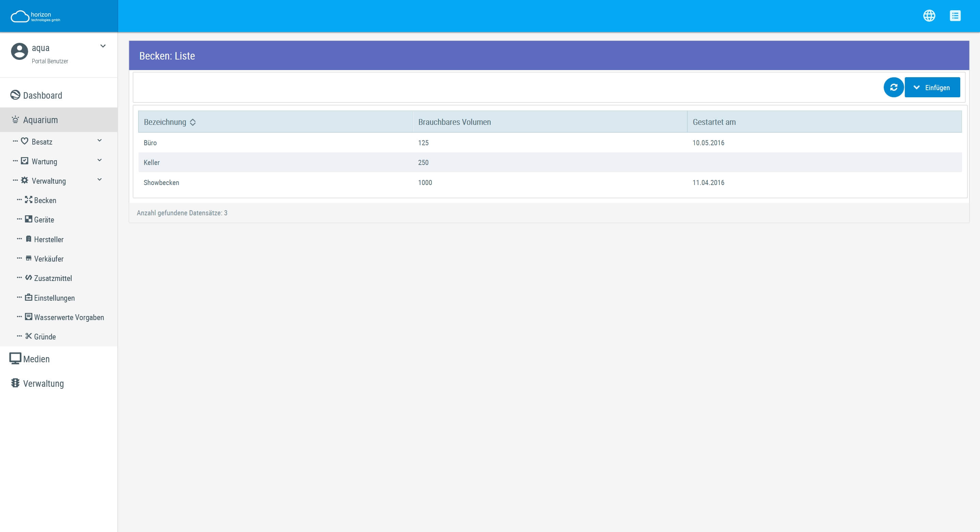Select the Geräte entry in the sidebar

(x=44, y=220)
